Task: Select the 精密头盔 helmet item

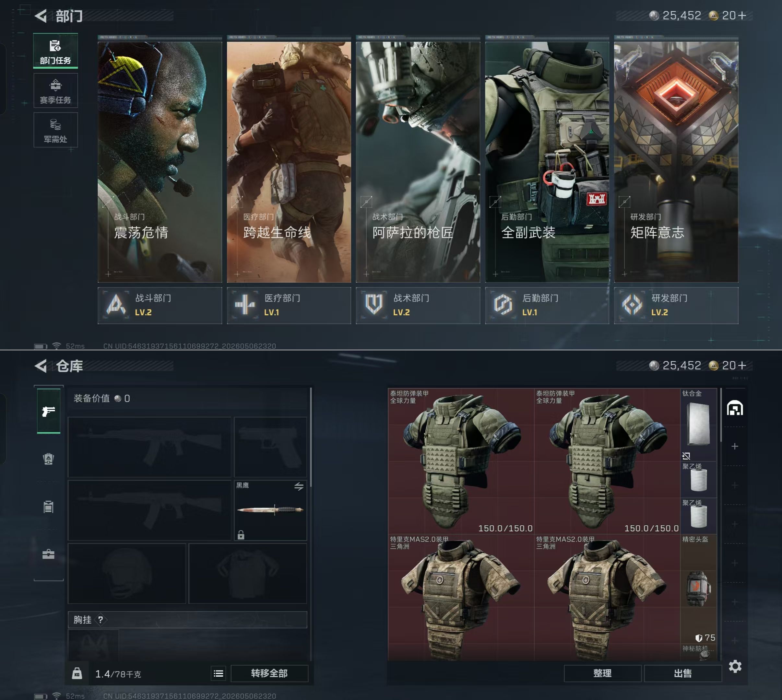Action: click(699, 589)
